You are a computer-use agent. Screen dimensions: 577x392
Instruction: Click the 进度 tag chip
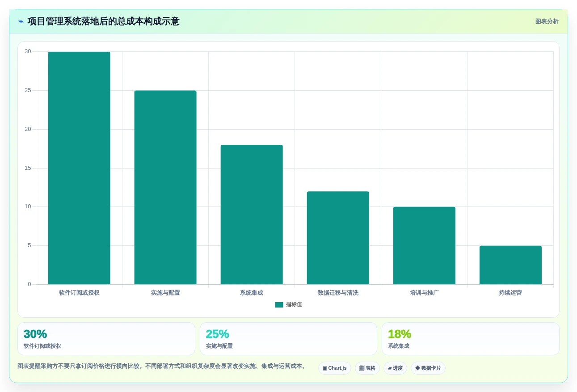395,368
